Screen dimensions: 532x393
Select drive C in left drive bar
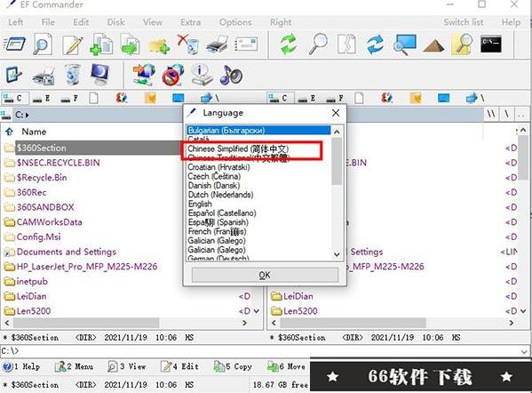click(14, 98)
